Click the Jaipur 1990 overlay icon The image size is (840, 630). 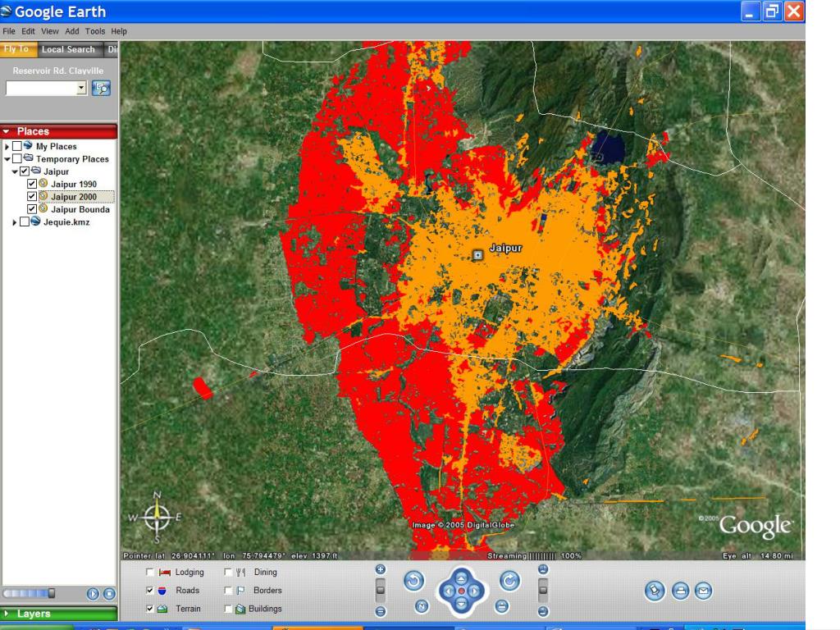(x=43, y=183)
